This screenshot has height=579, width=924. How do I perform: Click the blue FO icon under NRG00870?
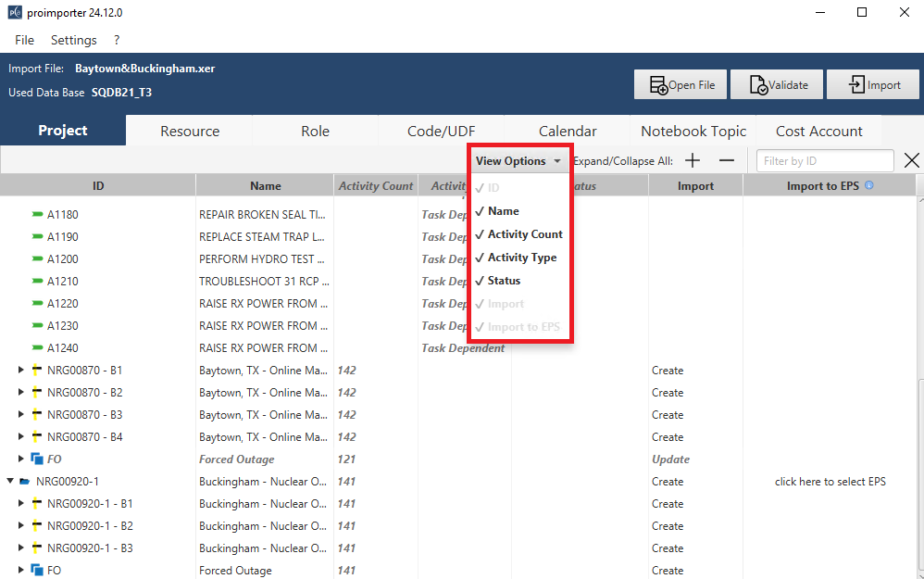tap(37, 459)
